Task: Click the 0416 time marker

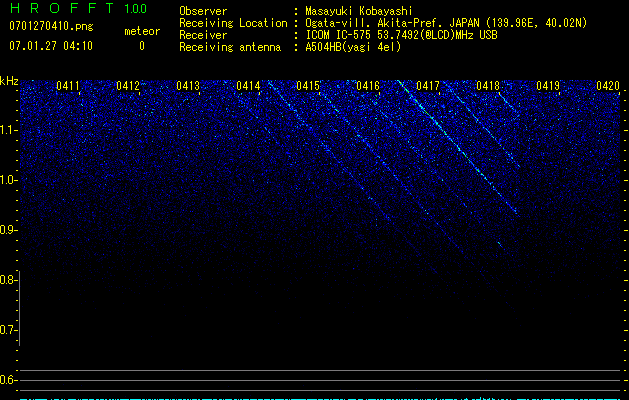Action: pyautogui.click(x=368, y=86)
